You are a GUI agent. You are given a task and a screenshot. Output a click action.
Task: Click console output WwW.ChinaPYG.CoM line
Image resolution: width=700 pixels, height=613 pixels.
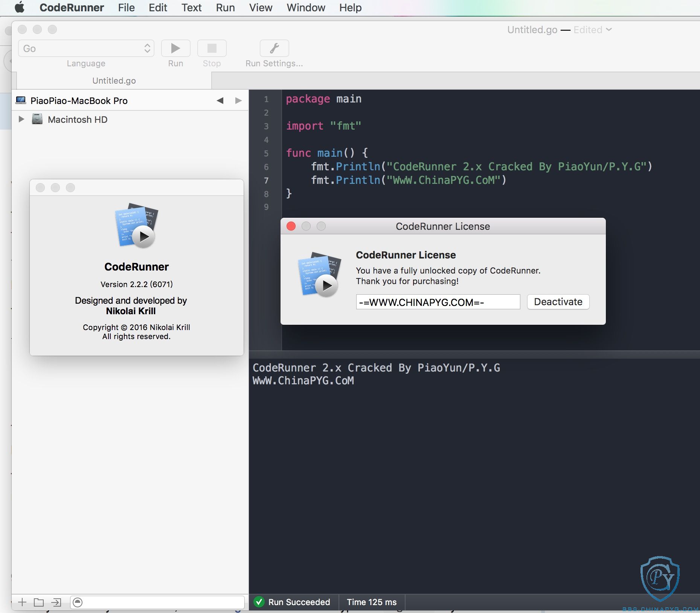coord(303,381)
